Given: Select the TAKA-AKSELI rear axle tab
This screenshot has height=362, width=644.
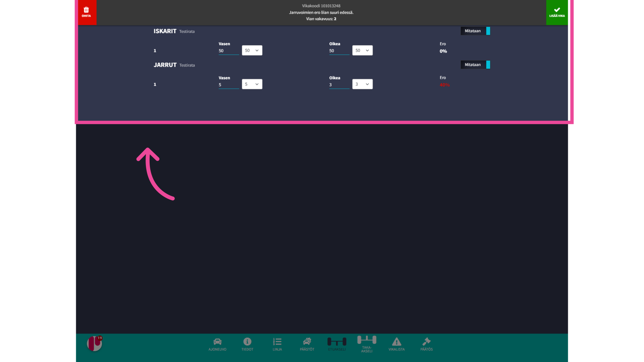Looking at the screenshot, I should point(367,344).
